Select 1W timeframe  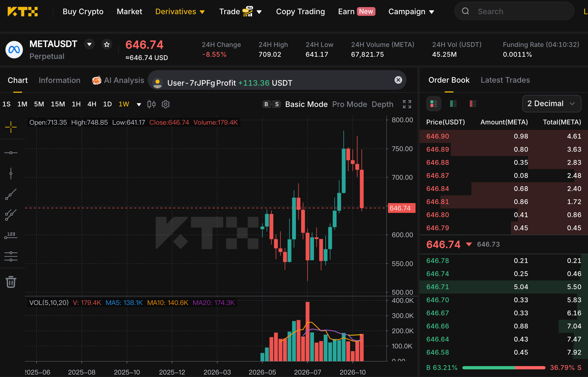point(124,104)
